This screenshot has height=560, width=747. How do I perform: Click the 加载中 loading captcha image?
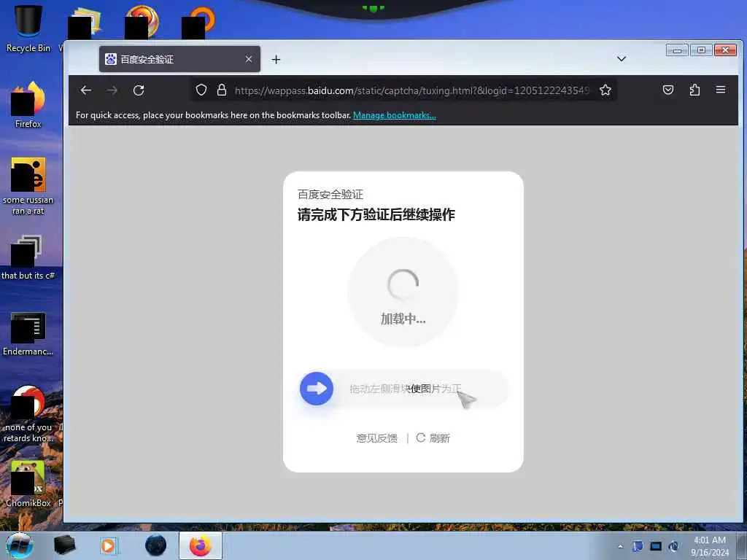(403, 292)
